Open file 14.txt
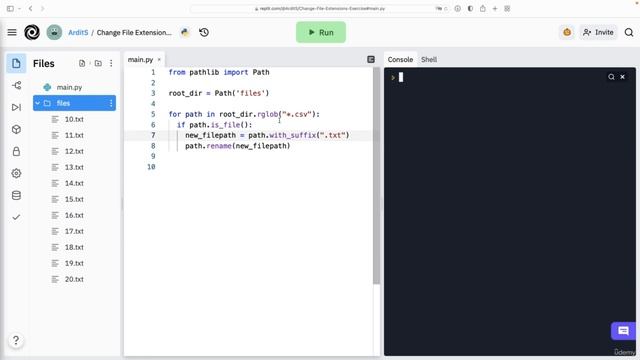The height and width of the screenshot is (360, 640). pyautogui.click(x=74, y=183)
